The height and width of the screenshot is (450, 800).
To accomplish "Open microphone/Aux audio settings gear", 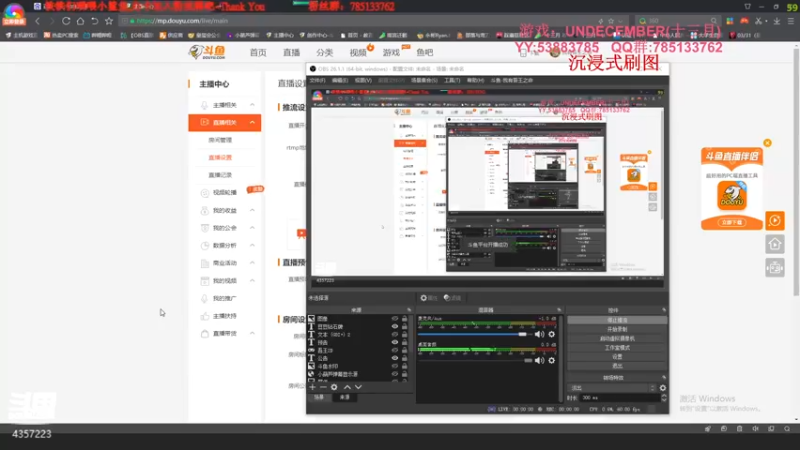I will click(552, 334).
